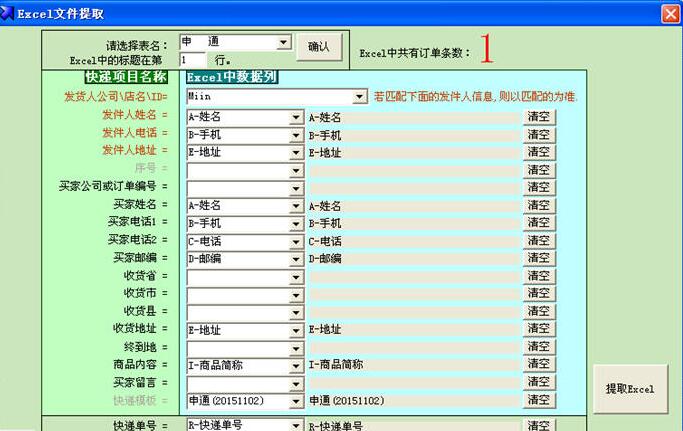The height and width of the screenshot is (431, 683).
Task: Expand the 商品内容 column dropdown
Action: point(296,366)
